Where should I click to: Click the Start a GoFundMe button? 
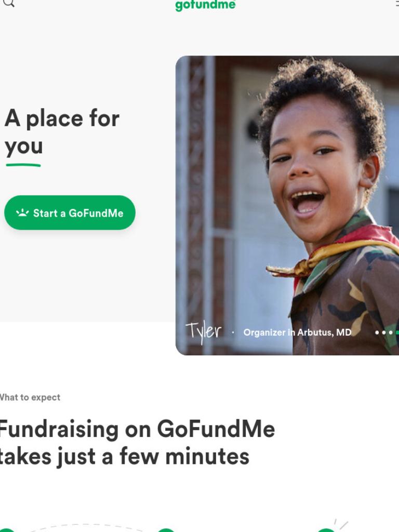pos(70,212)
